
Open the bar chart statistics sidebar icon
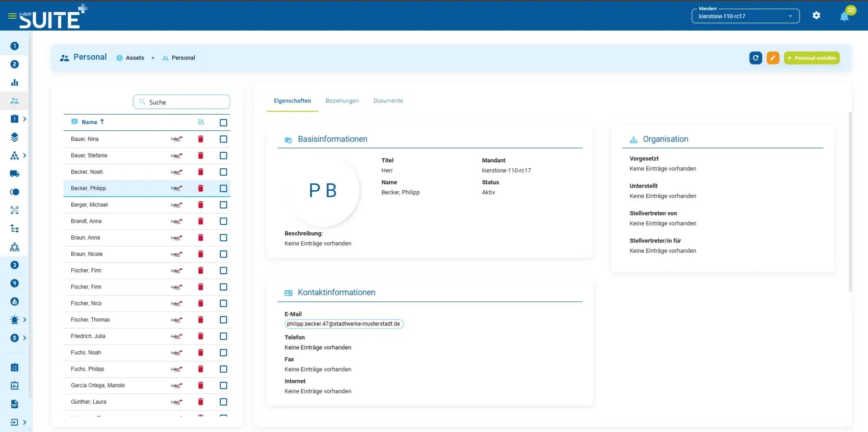pos(15,83)
